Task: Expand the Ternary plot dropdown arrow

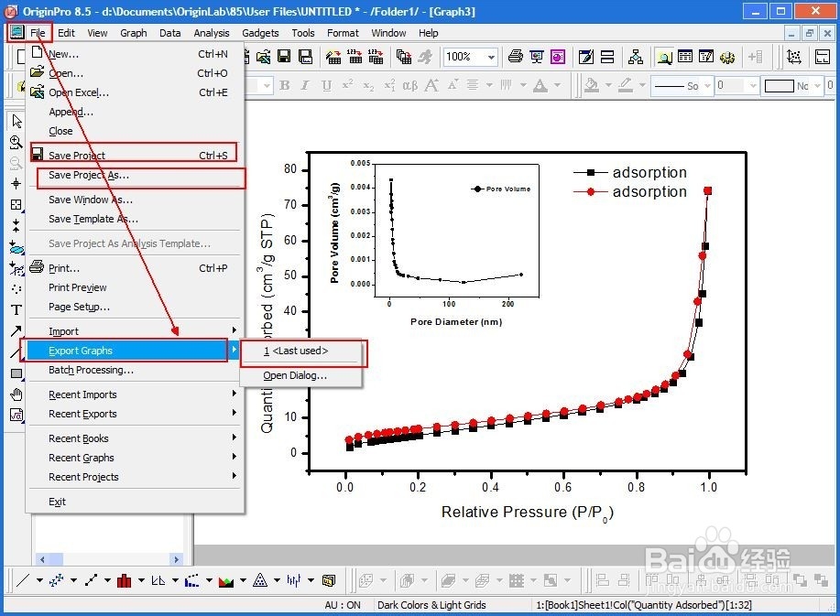Action: coord(277,580)
